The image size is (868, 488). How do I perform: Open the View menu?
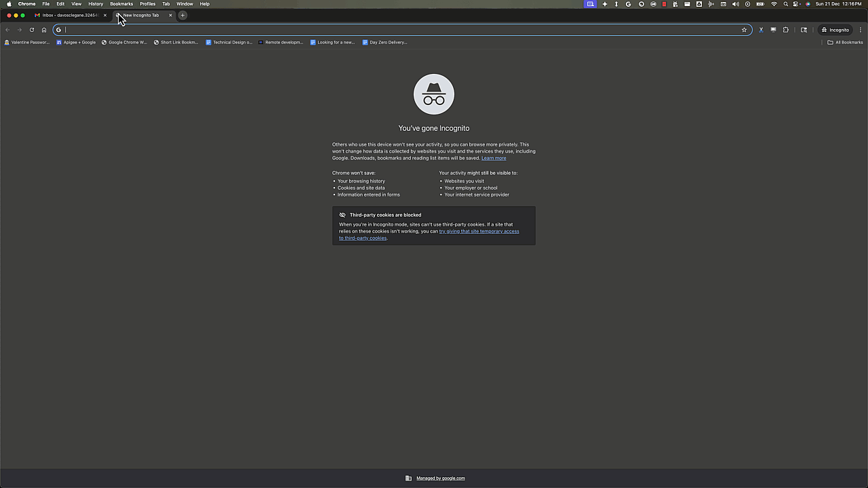tap(77, 4)
